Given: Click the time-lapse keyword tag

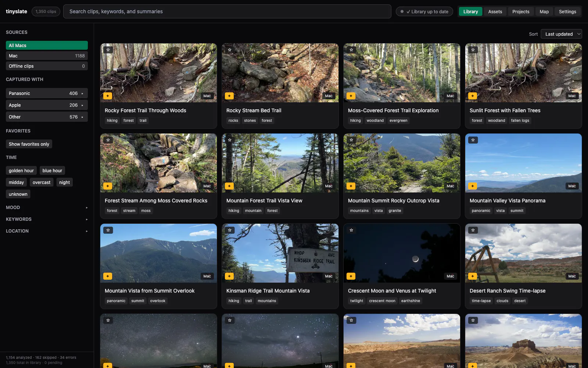Looking at the screenshot, I should click(481, 301).
